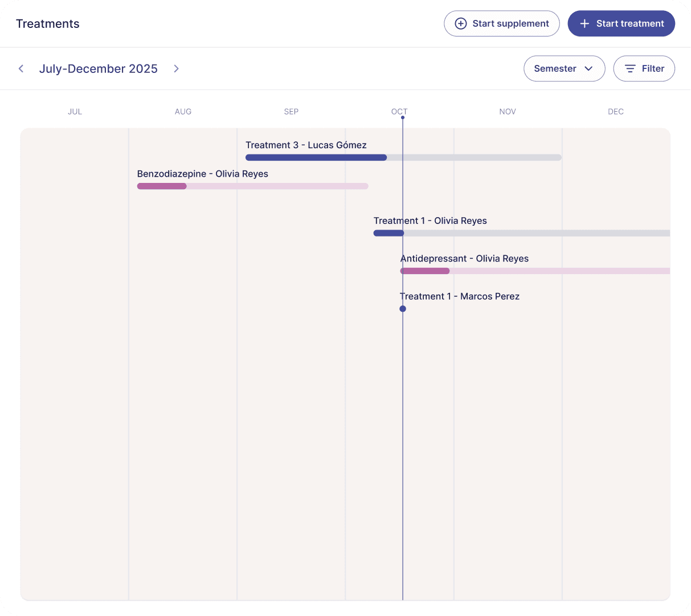
Task: Click the Treatment 1 - Marcos Perez dot marker
Action: click(403, 309)
